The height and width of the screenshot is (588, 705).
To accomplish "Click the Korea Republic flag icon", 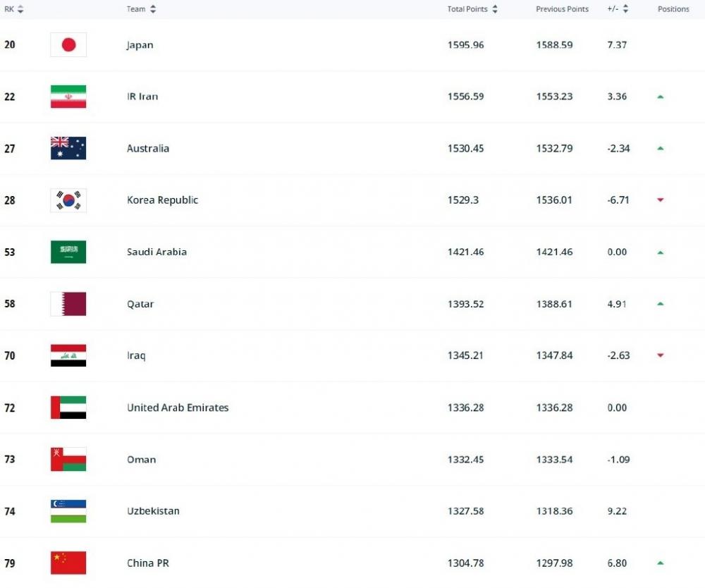I will pos(68,200).
